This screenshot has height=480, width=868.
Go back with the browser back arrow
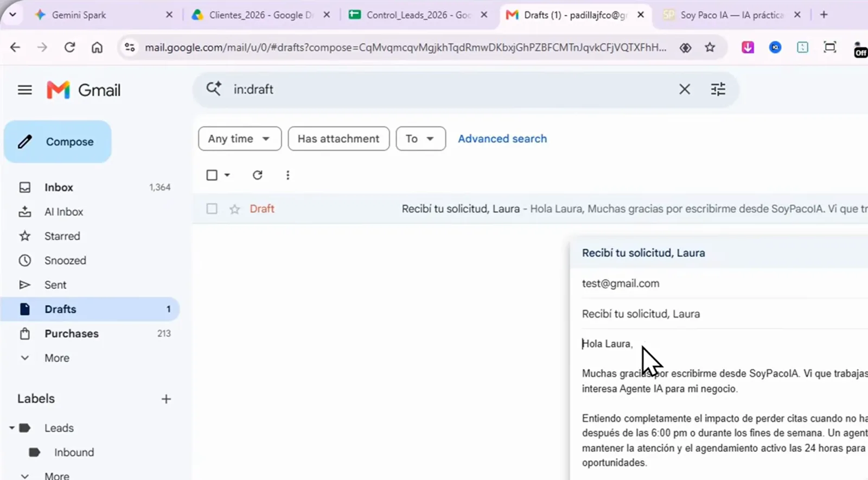pyautogui.click(x=15, y=47)
